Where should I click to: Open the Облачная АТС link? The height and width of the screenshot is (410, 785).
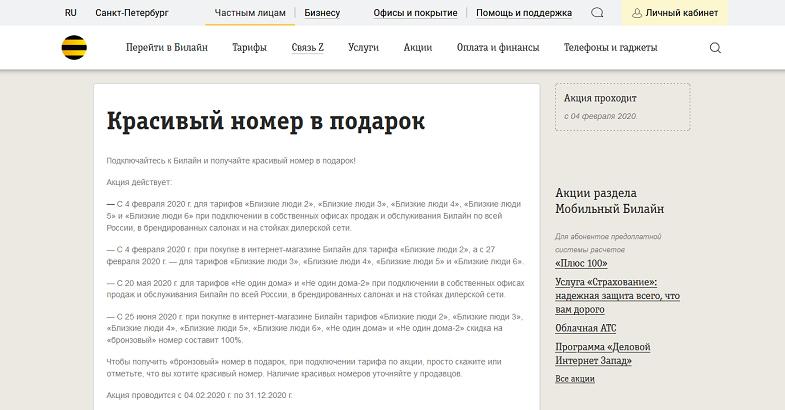[586, 328]
